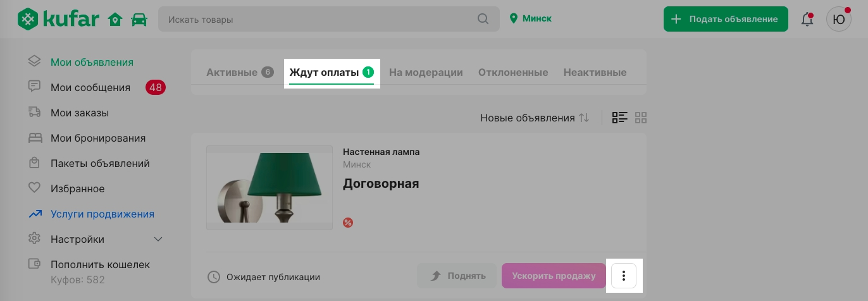868x301 pixels.
Task: Switch to the 'Отклоненные' tab
Action: pos(513,72)
